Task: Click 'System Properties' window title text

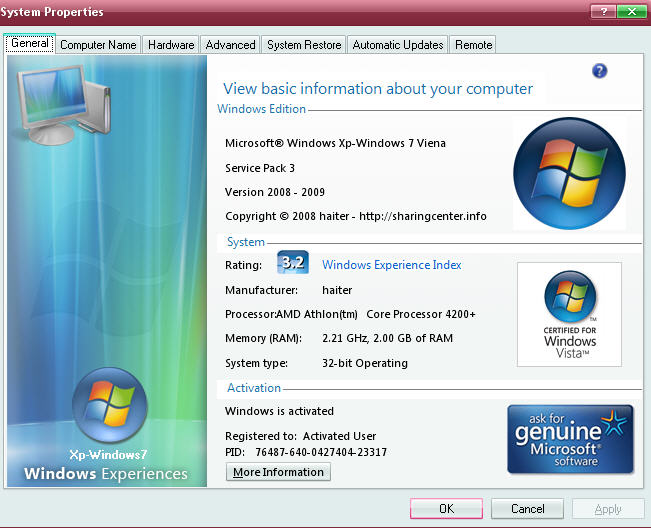Action: tap(52, 12)
